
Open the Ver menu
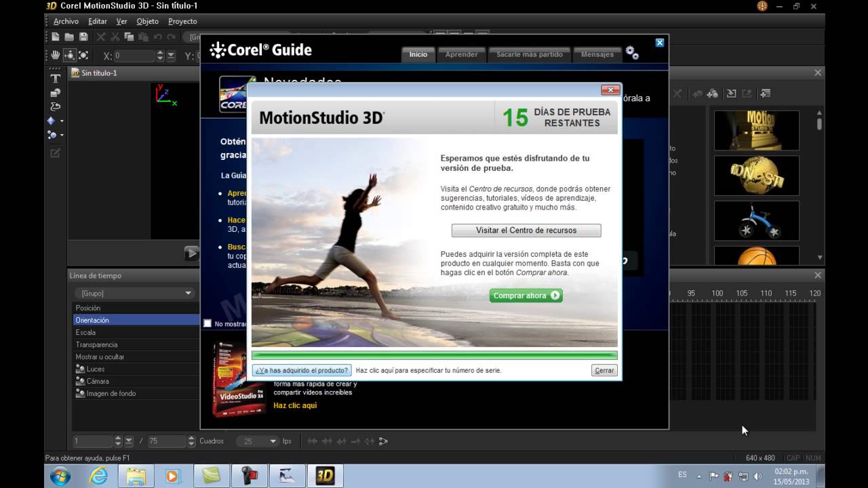[122, 22]
